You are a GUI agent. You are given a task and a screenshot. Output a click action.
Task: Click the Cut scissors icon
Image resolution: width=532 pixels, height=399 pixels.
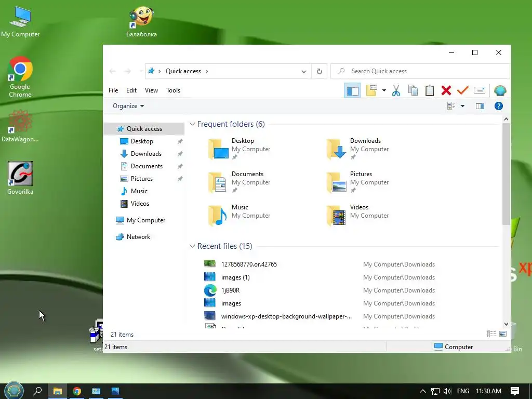click(x=396, y=90)
